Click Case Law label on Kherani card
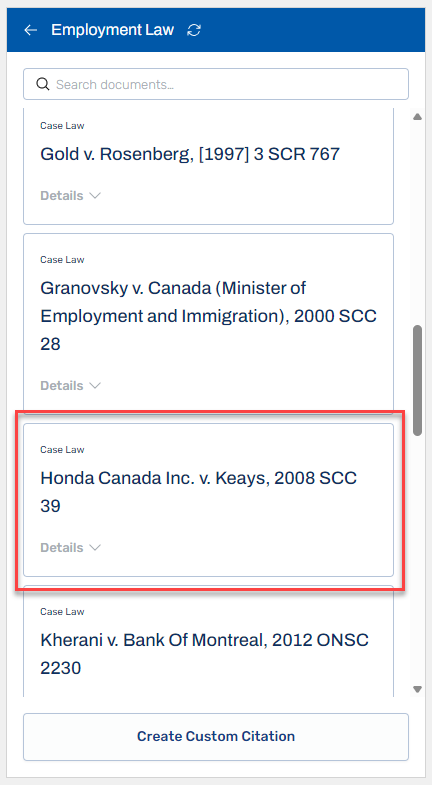 62,612
